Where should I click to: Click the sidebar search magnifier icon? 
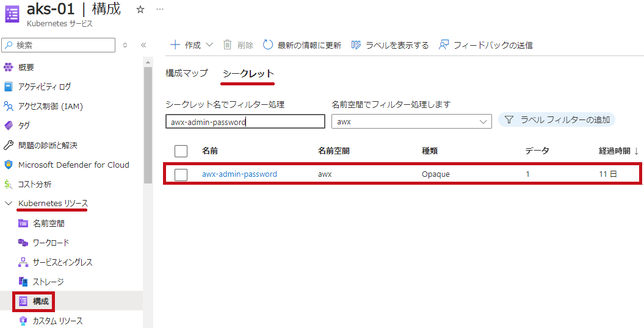click(9, 45)
